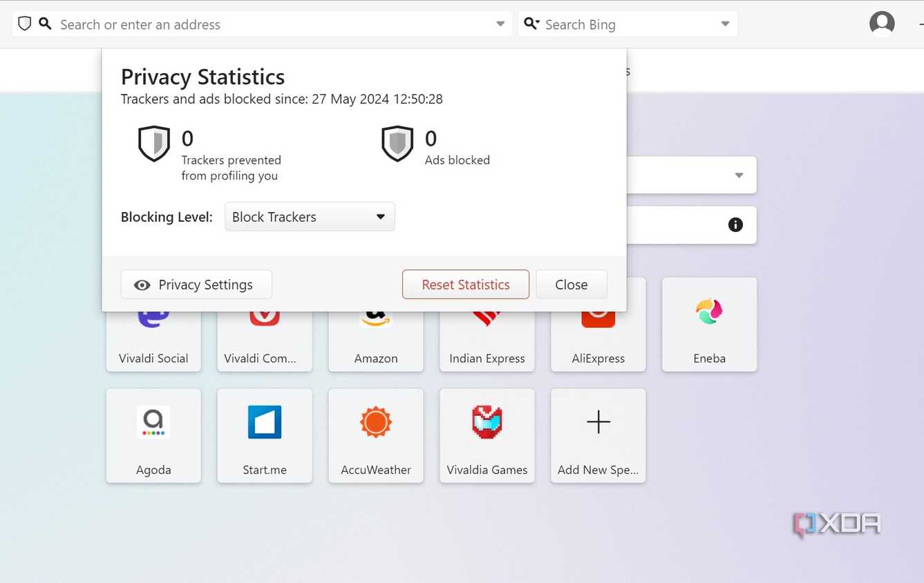Image resolution: width=924 pixels, height=583 pixels.
Task: Open the Vivaldi Social speed dial
Action: coord(153,341)
